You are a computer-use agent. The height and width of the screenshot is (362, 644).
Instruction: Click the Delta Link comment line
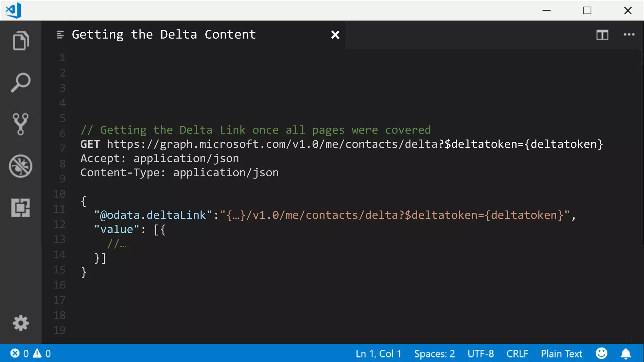coord(256,130)
